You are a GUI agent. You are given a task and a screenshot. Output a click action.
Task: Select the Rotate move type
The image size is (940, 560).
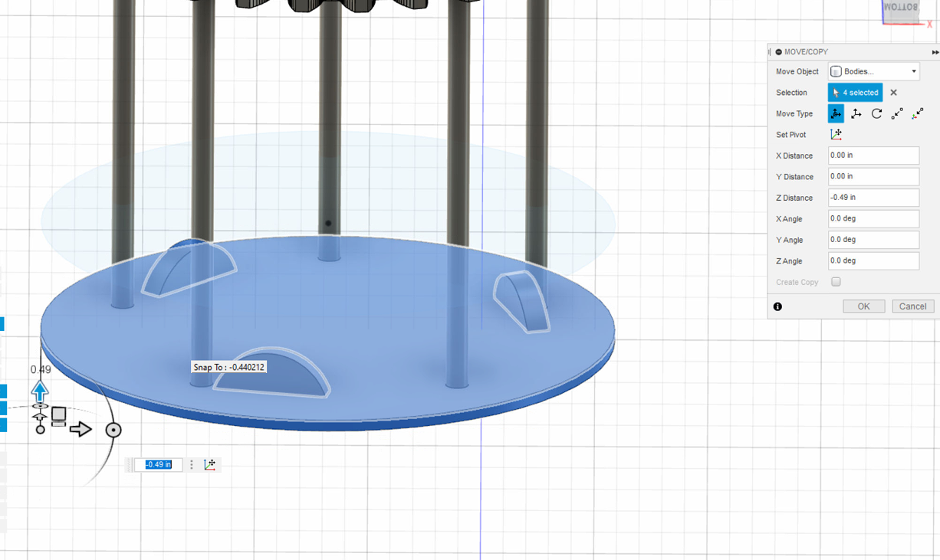[876, 113]
